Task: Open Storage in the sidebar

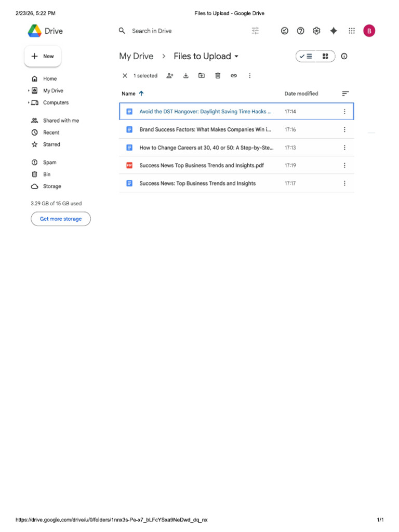Action: [52, 187]
